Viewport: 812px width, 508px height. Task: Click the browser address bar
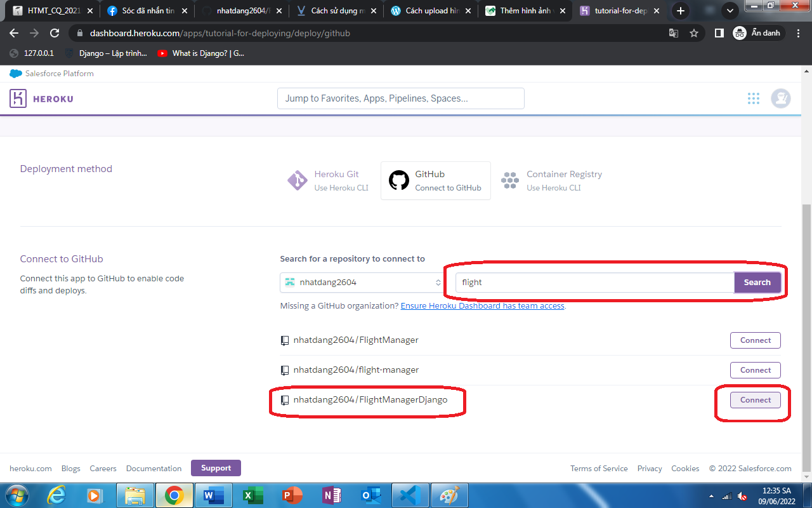tap(368, 33)
